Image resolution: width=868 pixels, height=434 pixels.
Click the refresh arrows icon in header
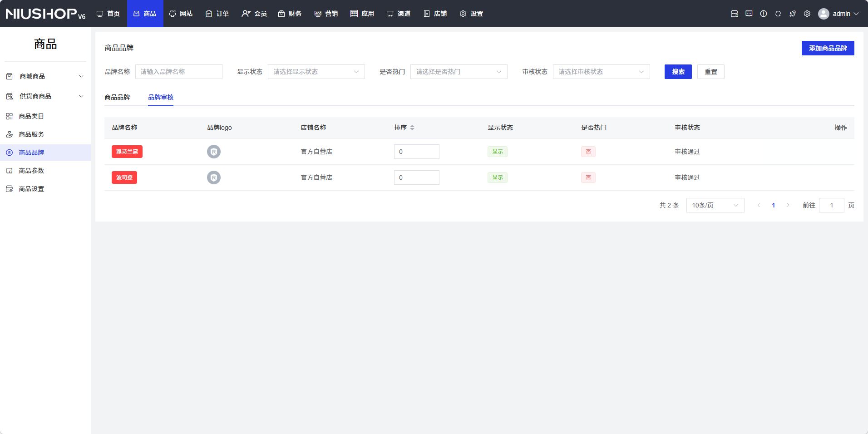[x=778, y=14]
